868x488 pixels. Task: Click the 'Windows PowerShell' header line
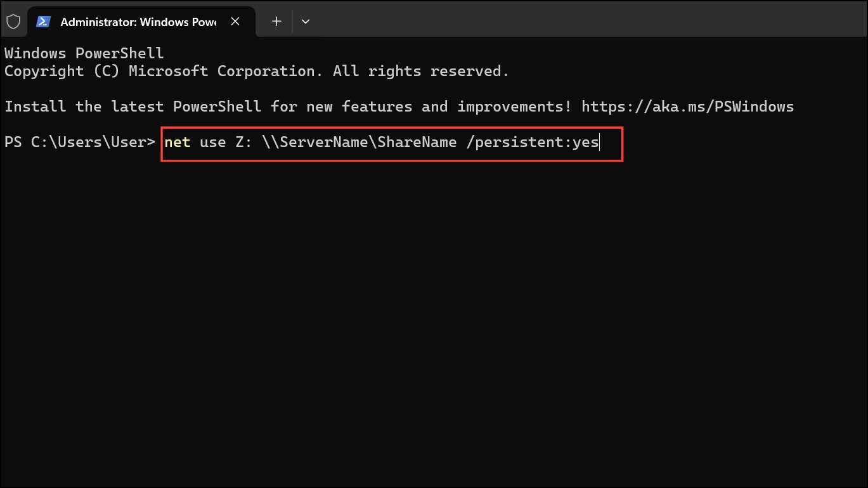(84, 53)
